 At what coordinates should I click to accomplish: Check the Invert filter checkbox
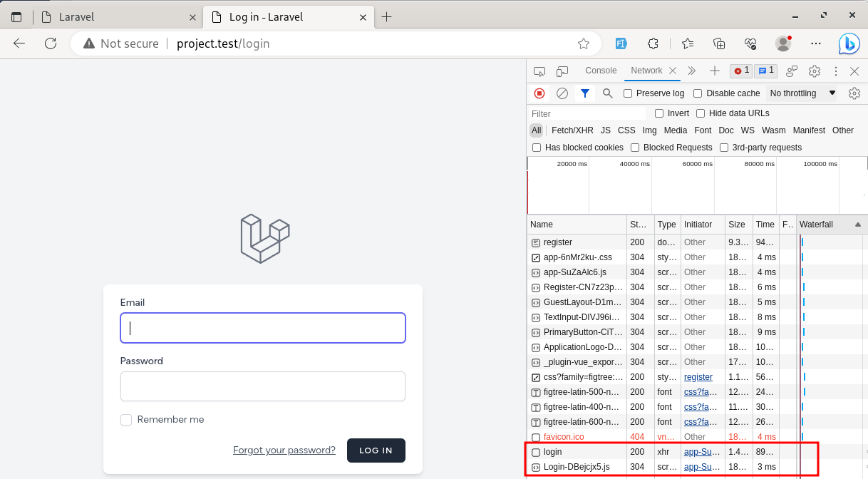(659, 113)
